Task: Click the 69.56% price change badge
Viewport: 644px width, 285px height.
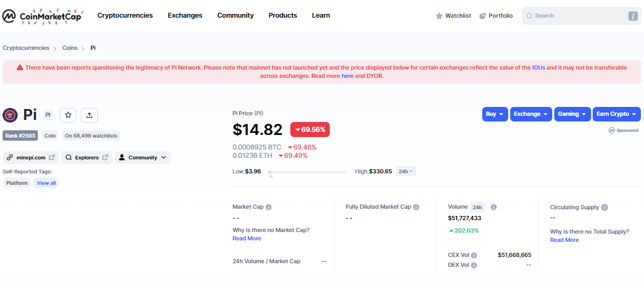Action: click(310, 129)
